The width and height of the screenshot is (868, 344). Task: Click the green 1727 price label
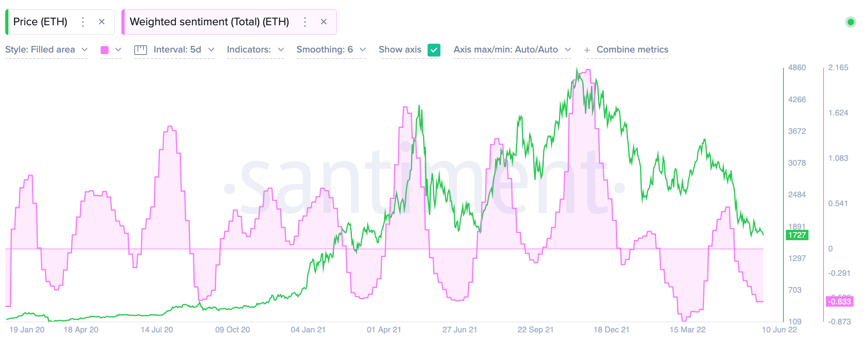[797, 235]
